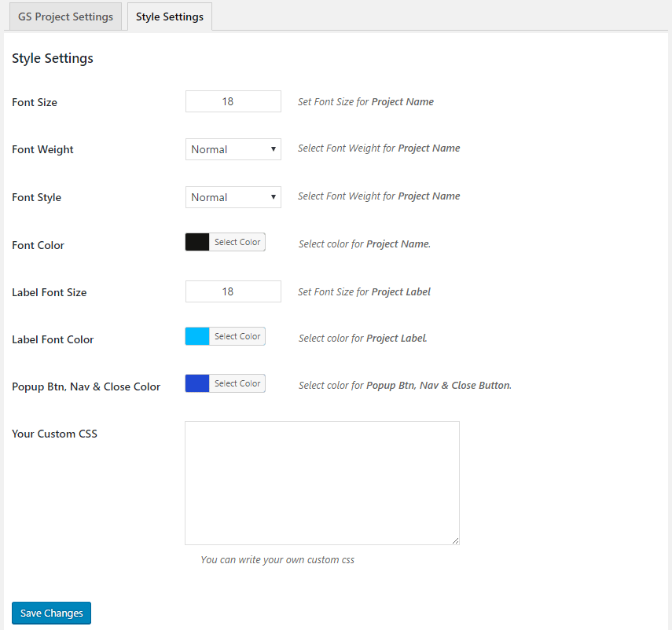Switch to the GS Project Settings tab
The height and width of the screenshot is (630, 672).
[x=65, y=16]
